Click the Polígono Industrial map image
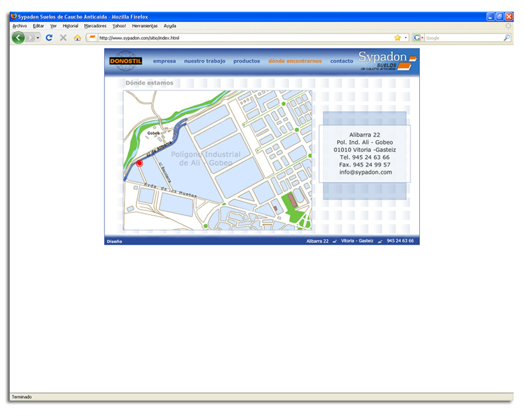 click(217, 160)
